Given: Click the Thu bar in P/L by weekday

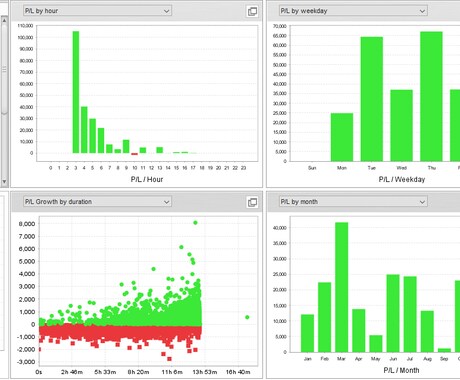Looking at the screenshot, I should [431, 96].
